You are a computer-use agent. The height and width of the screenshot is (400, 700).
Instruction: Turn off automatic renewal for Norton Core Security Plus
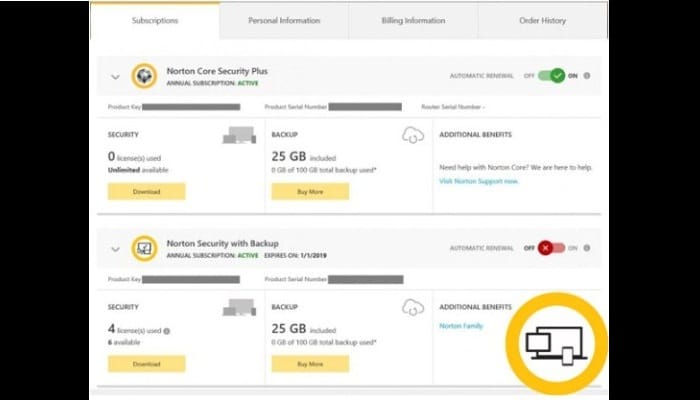point(551,75)
